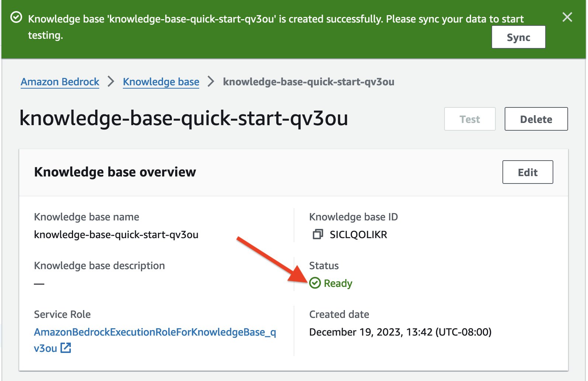The width and height of the screenshot is (588, 381).
Task: Go to Amazon Bedrock breadcrumb link
Action: (60, 82)
